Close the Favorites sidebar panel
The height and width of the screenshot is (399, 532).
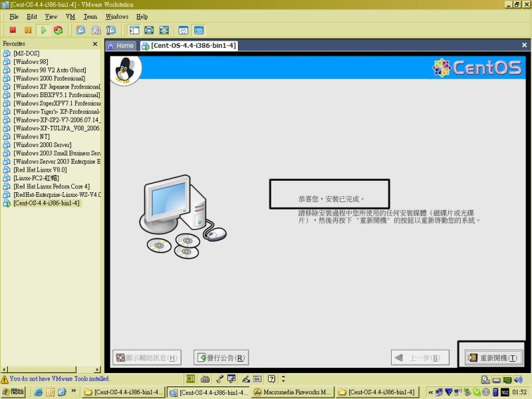95,44
